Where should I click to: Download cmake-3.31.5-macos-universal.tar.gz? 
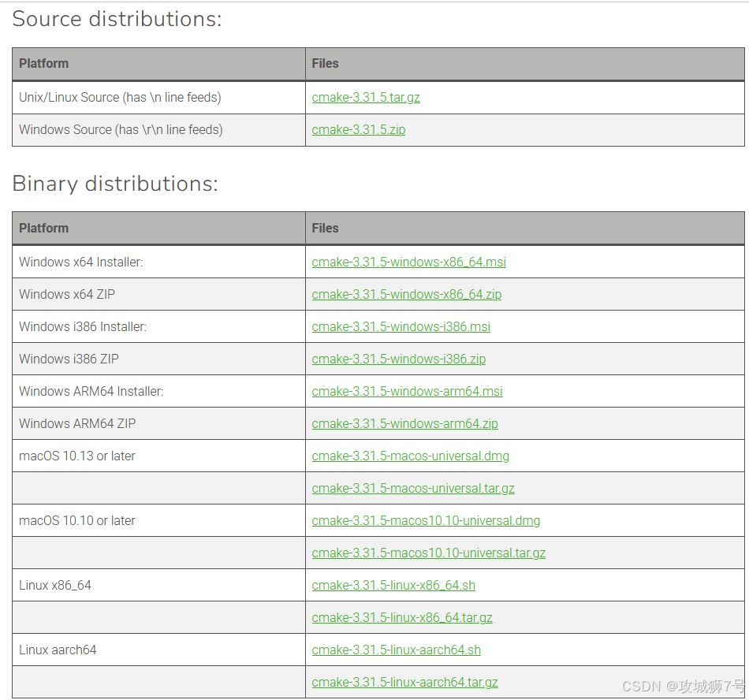pyautogui.click(x=413, y=489)
